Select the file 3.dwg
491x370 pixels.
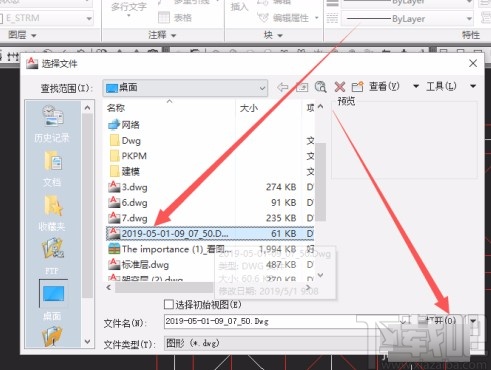click(128, 187)
